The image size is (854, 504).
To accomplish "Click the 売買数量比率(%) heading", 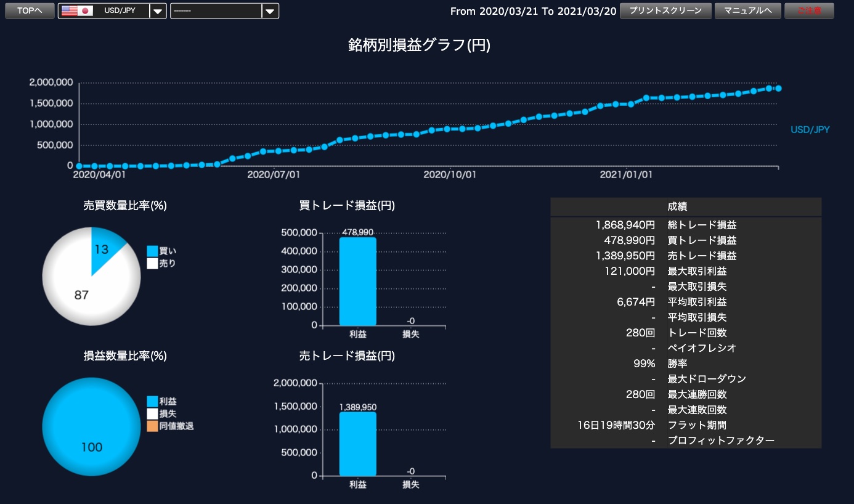I will [x=125, y=206].
